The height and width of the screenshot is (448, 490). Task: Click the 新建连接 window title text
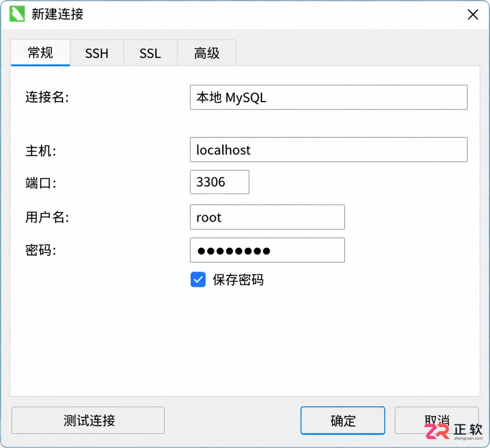(x=58, y=14)
